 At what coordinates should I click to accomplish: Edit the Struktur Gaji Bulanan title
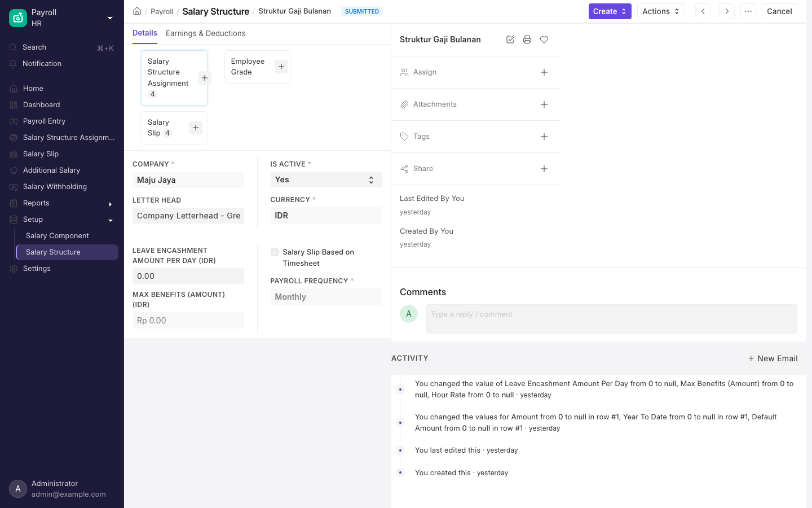(x=510, y=40)
